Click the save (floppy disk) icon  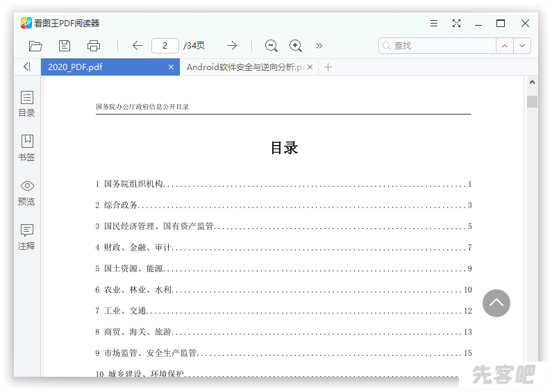(65, 46)
